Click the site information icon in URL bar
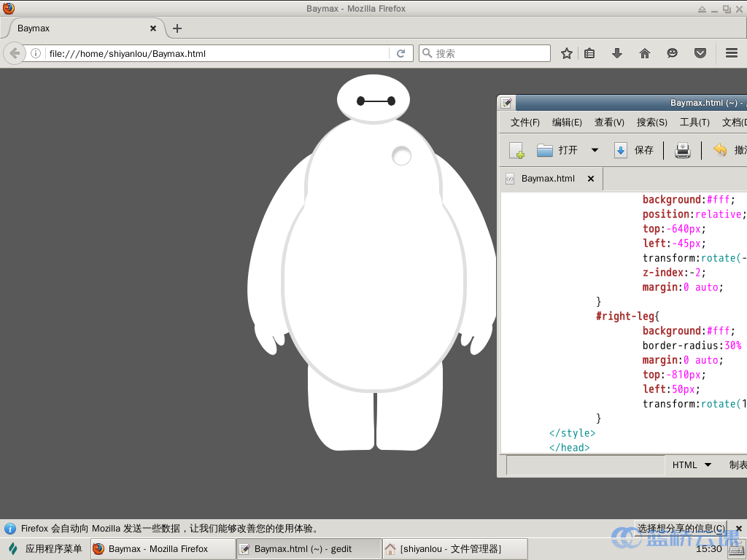This screenshot has height=560, width=747. tap(35, 53)
